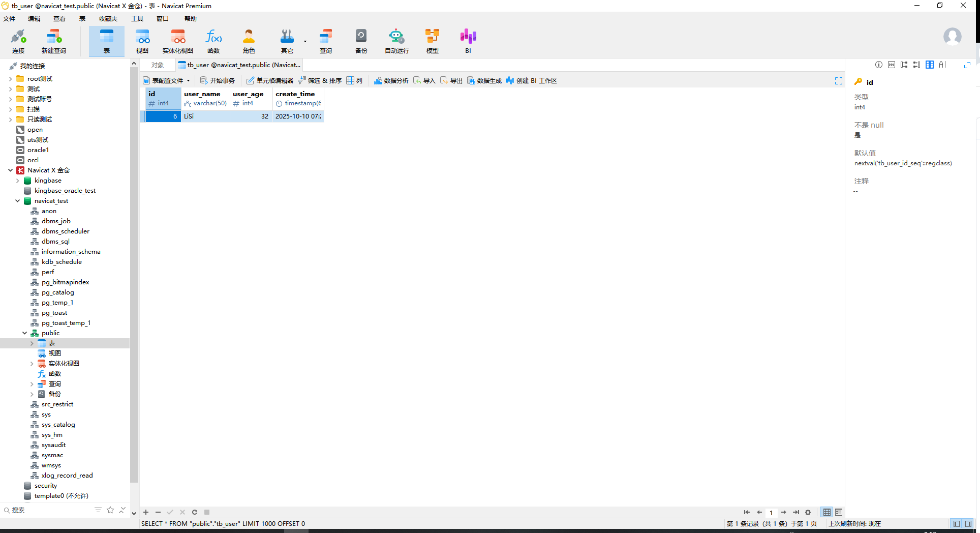
Task: Go to the first page of records
Action: pos(747,512)
